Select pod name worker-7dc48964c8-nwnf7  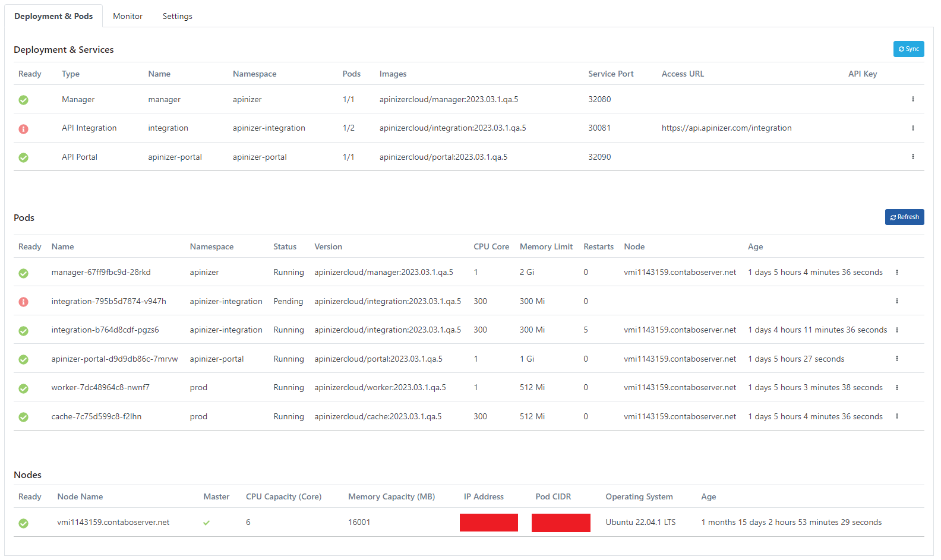point(100,388)
